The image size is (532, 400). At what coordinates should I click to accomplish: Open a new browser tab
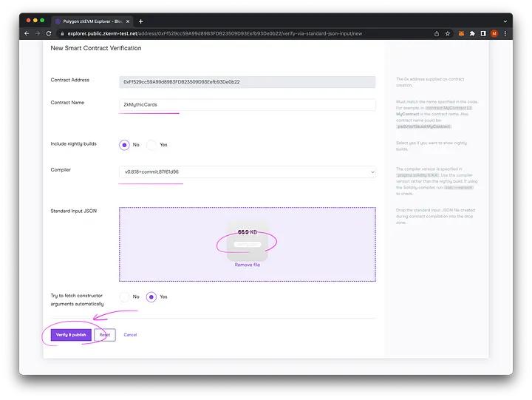pos(141,21)
